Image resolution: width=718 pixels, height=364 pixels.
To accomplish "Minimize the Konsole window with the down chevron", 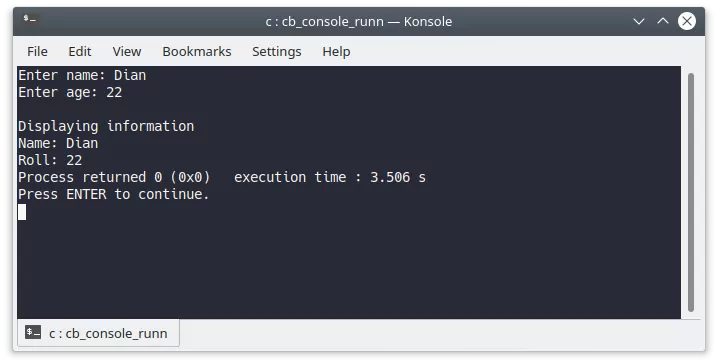I will 639,22.
